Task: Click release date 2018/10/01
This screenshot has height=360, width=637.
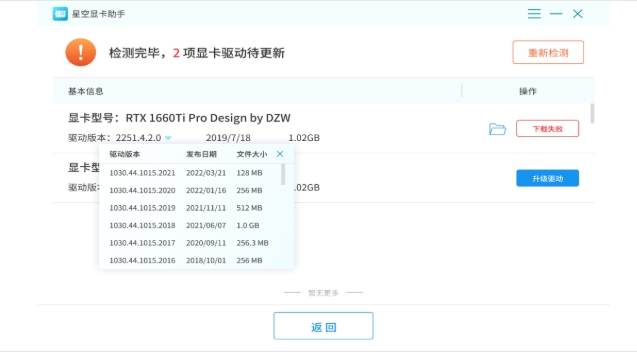Action: (206, 260)
